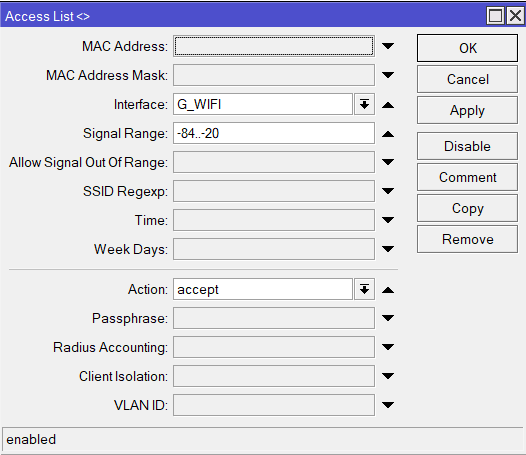
Task: Open the Action dropdown list
Action: point(364,289)
